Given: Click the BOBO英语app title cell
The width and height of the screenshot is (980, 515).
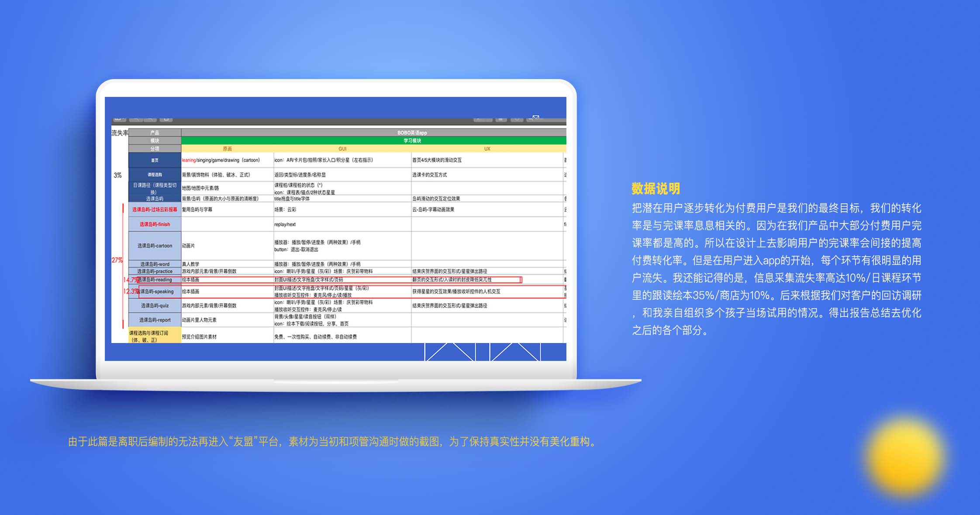Looking at the screenshot, I should [412, 133].
